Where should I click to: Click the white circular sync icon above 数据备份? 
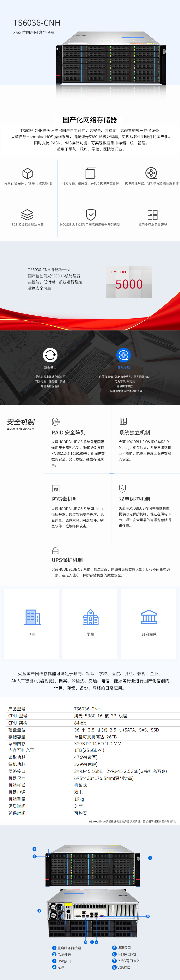[x=50, y=355]
